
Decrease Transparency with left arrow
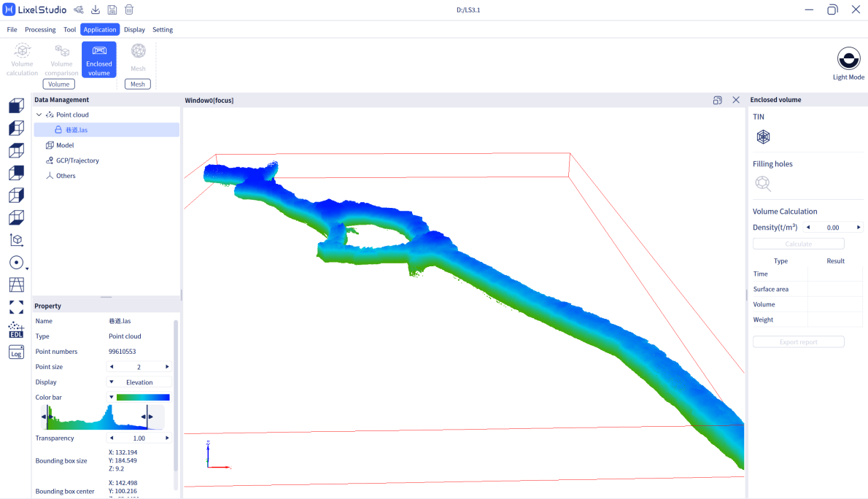click(x=112, y=438)
